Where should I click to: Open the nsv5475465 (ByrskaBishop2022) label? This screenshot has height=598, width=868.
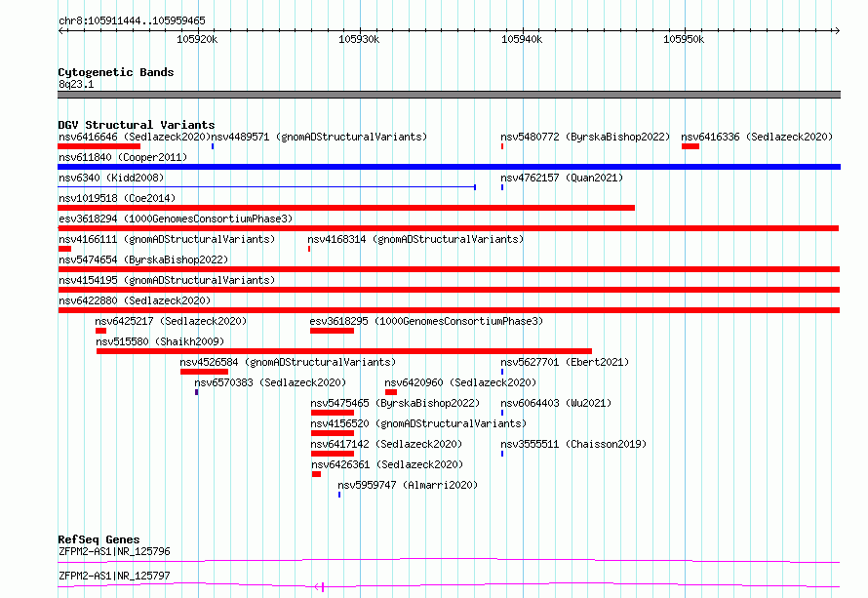pos(395,403)
